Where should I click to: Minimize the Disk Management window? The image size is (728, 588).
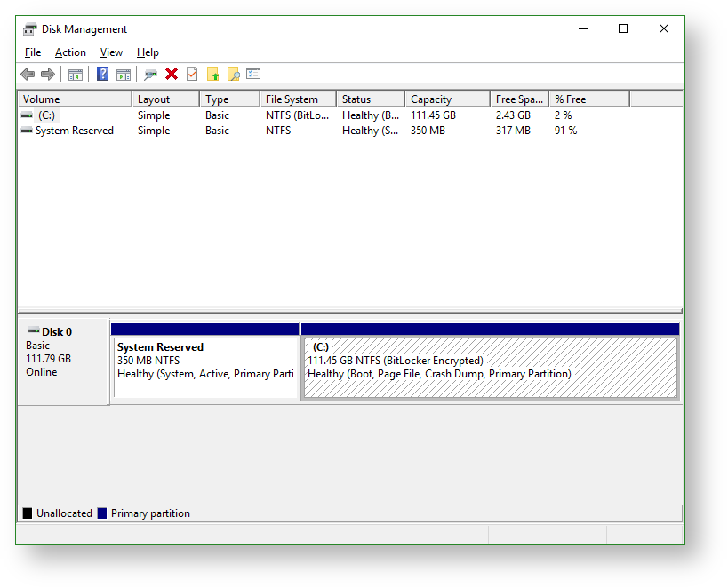(583, 28)
